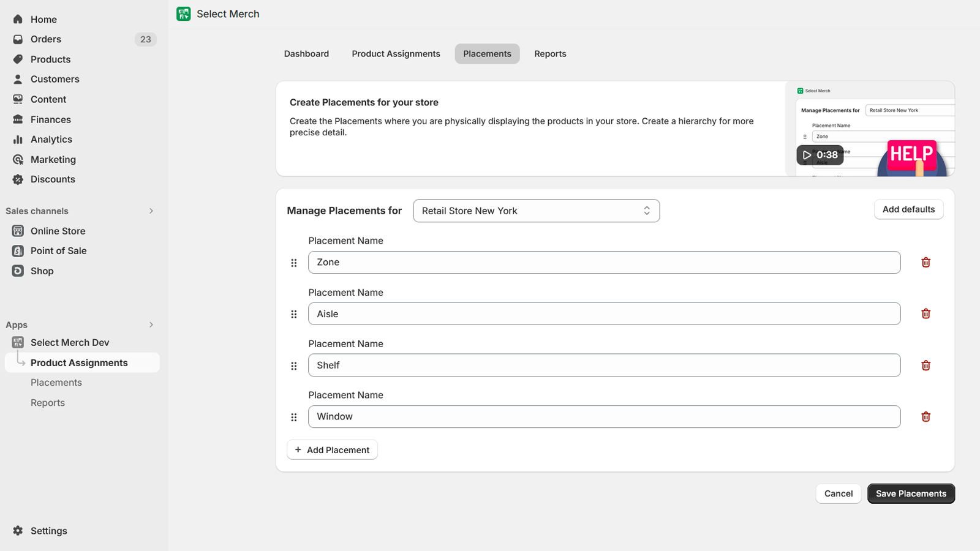Delete the Window placement
Viewport: 980px width, 551px height.
925,416
